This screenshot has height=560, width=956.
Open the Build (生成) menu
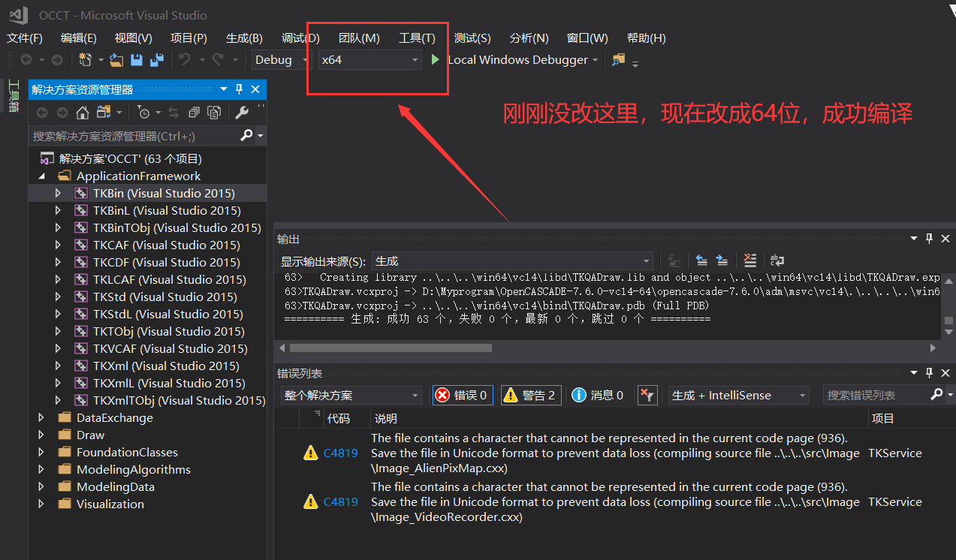244,38
